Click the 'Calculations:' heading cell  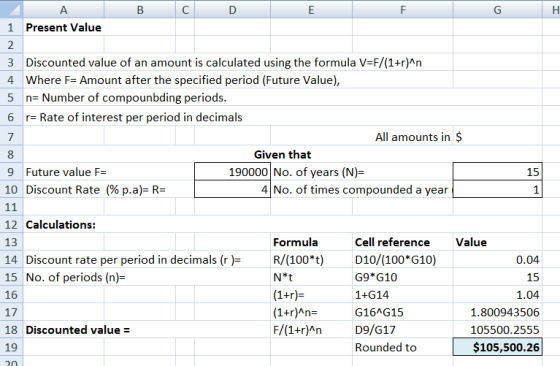61,225
